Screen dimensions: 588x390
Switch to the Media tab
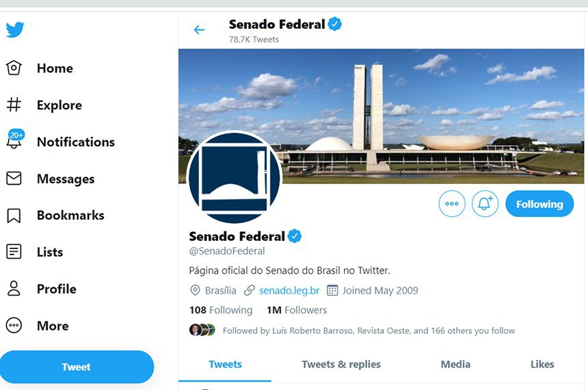coord(455,364)
